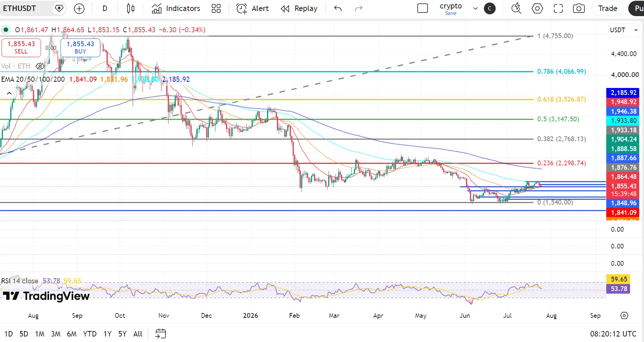Set the range to 5Y
Screen dimensions: 644x342
point(122,334)
